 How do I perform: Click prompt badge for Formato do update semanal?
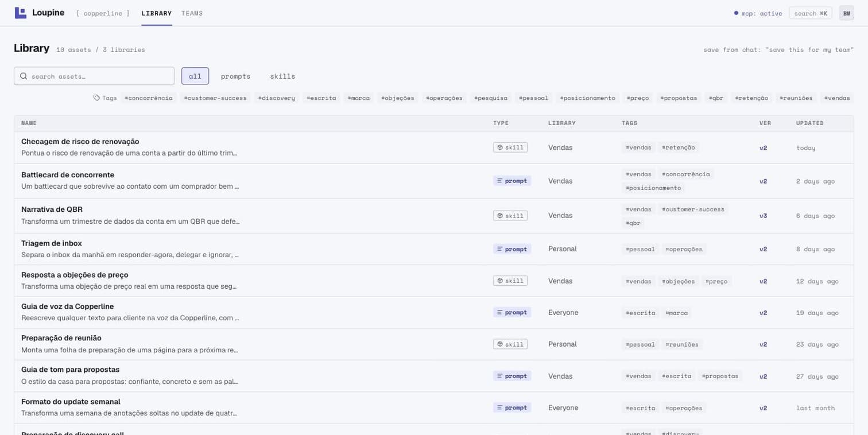point(512,407)
